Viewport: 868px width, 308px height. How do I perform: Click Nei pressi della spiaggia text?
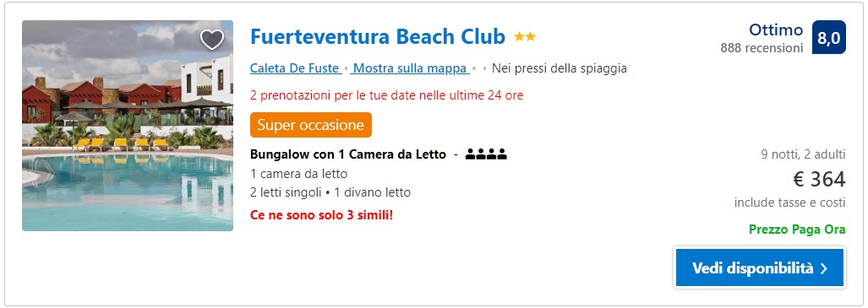(560, 68)
